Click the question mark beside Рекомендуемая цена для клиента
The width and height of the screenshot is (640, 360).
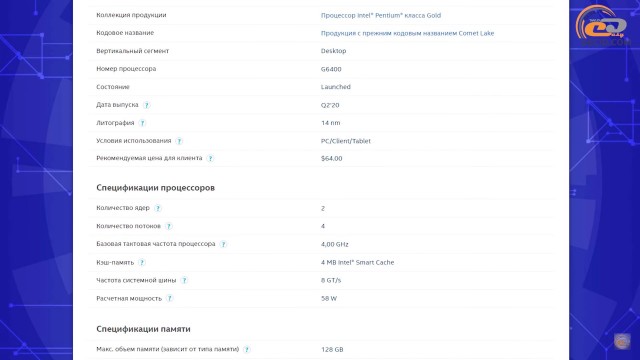(210, 158)
